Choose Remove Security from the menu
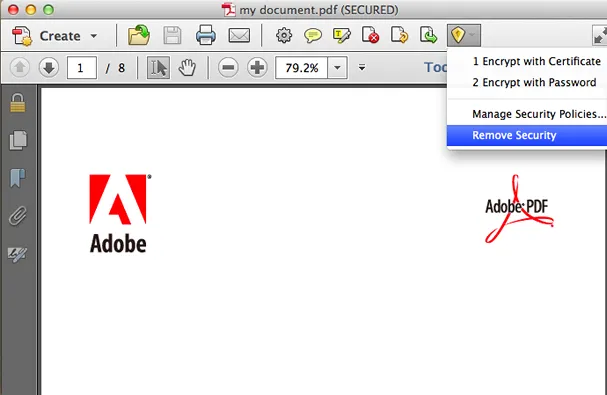 pos(527,135)
